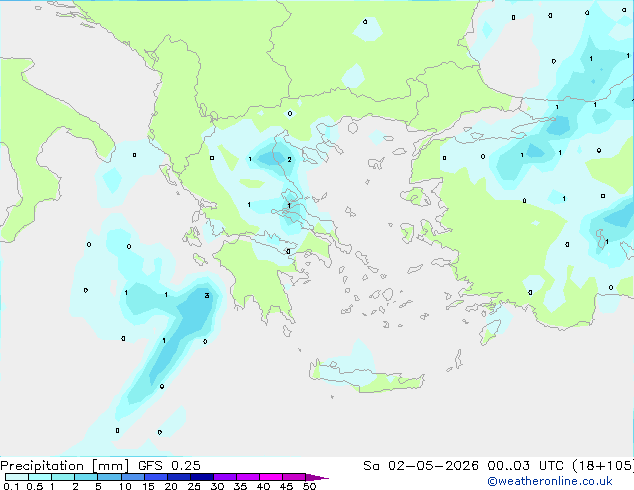This screenshot has width=634, height=490.
Task: Click the 30–35 mm legend swatch
Action: [x=225, y=477]
